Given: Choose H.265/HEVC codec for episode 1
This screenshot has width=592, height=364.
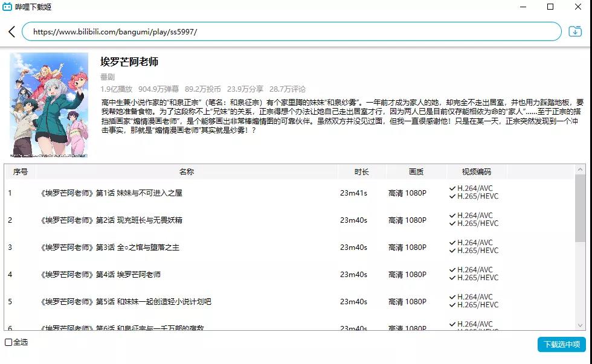Looking at the screenshot, I should click(x=474, y=196).
